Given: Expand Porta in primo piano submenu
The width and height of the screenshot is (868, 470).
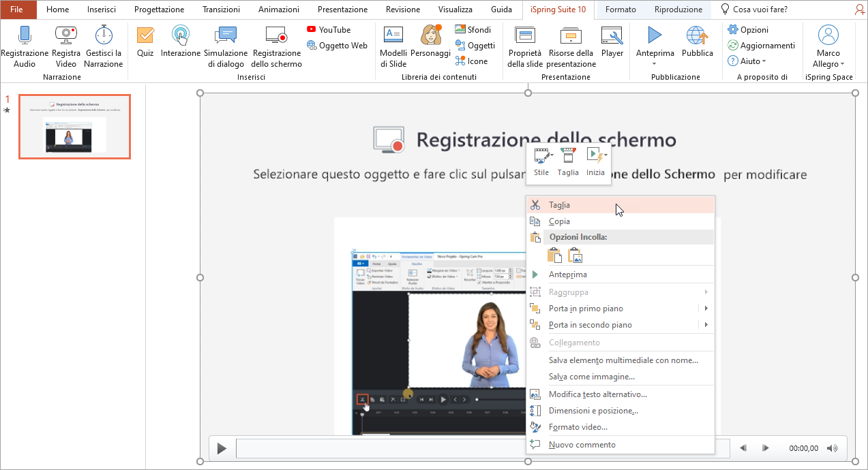Looking at the screenshot, I should tap(706, 309).
